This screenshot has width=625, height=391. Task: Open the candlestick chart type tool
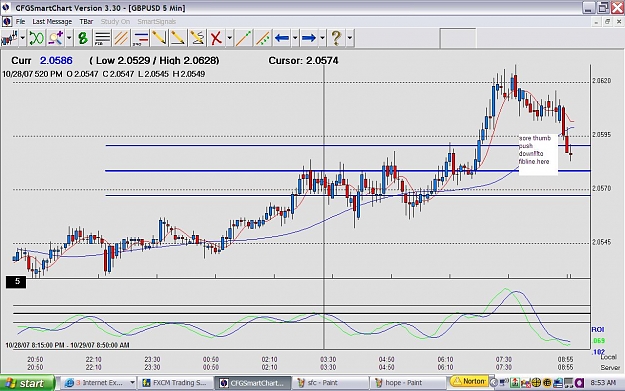[x=9, y=38]
